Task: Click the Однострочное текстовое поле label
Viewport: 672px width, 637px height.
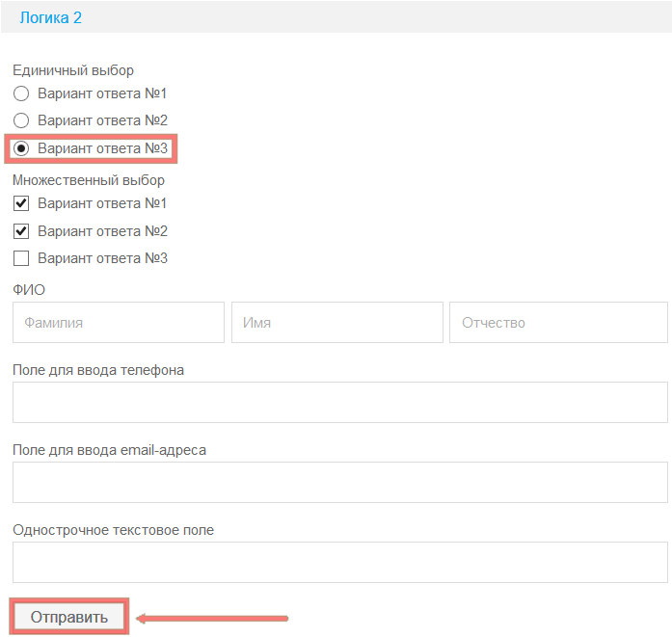Action: coord(114,530)
